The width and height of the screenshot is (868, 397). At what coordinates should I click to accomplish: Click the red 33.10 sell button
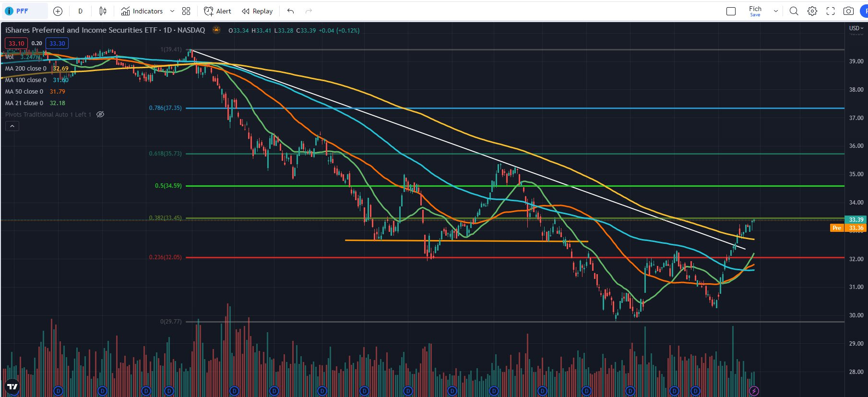[x=16, y=43]
